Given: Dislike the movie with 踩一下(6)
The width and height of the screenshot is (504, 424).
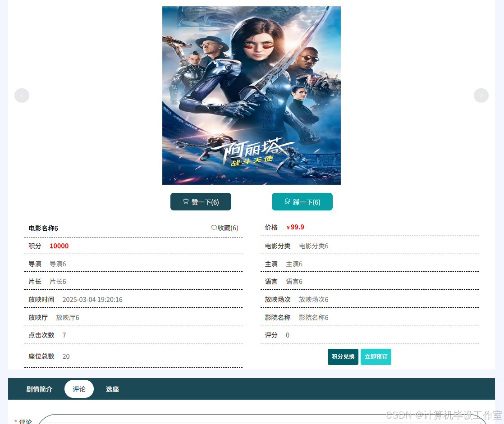Looking at the screenshot, I should [x=302, y=202].
